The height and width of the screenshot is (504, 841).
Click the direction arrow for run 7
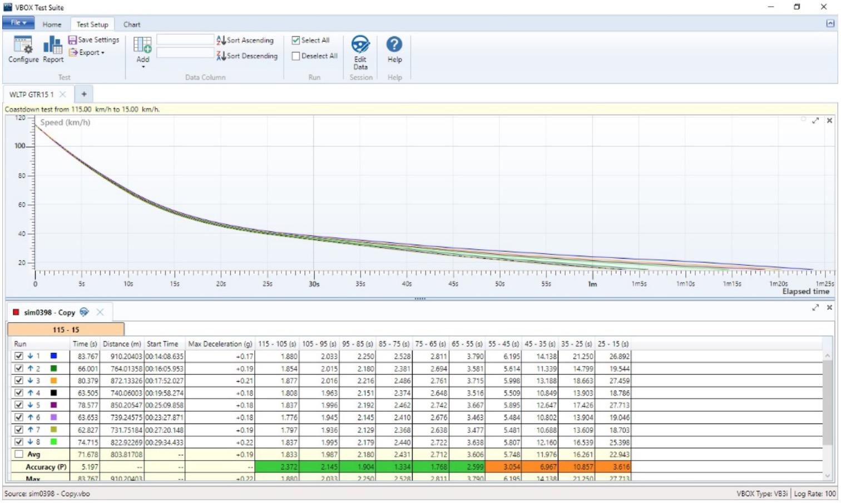(30, 429)
